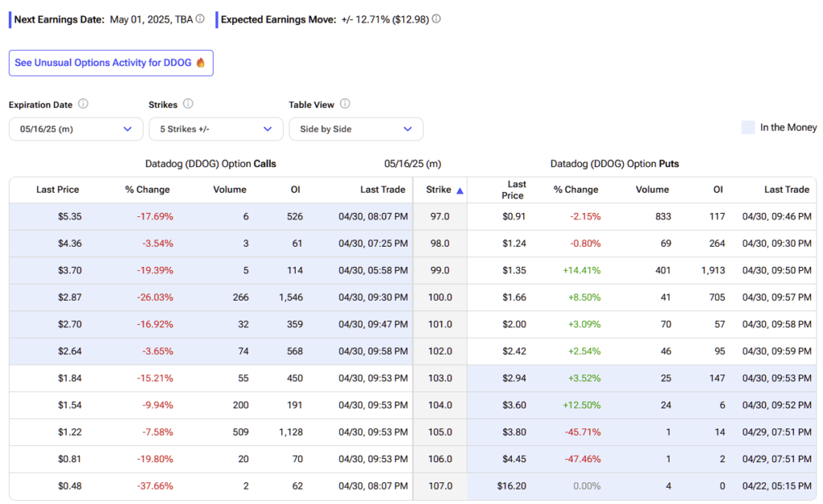Sort by calls Last Trade column header
The height and width of the screenshot is (504, 823).
383,190
